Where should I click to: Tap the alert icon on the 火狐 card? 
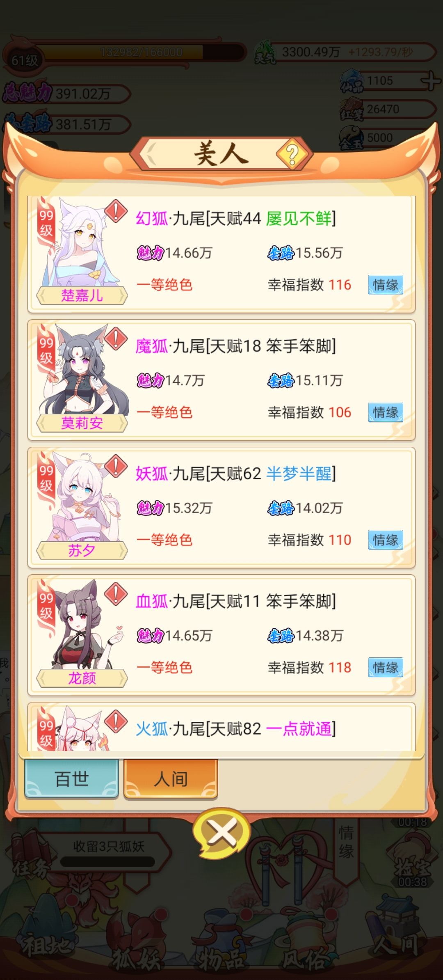point(116,721)
